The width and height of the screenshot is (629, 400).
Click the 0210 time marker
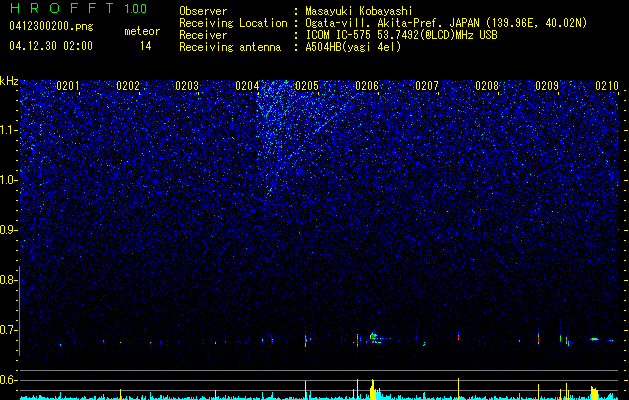607,86
